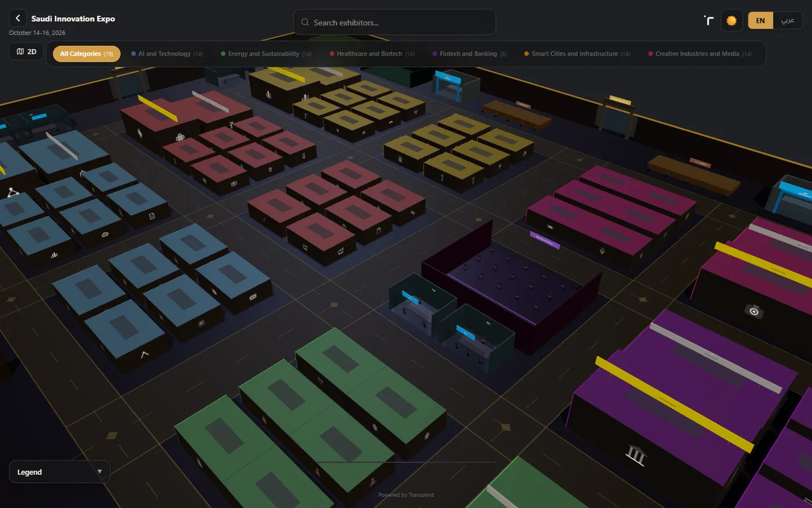Filter by Energy and Sustainability
This screenshot has width=812, height=508.
pos(266,54)
